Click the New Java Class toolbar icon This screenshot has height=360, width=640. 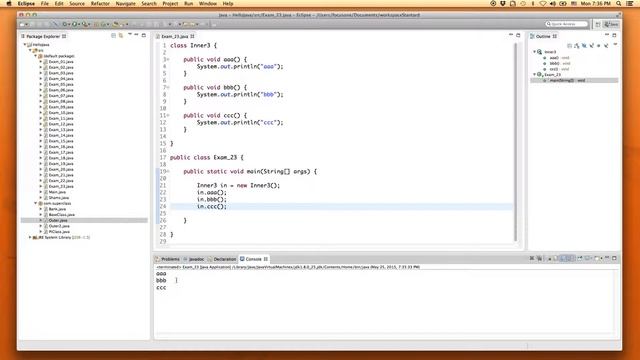[x=104, y=24]
